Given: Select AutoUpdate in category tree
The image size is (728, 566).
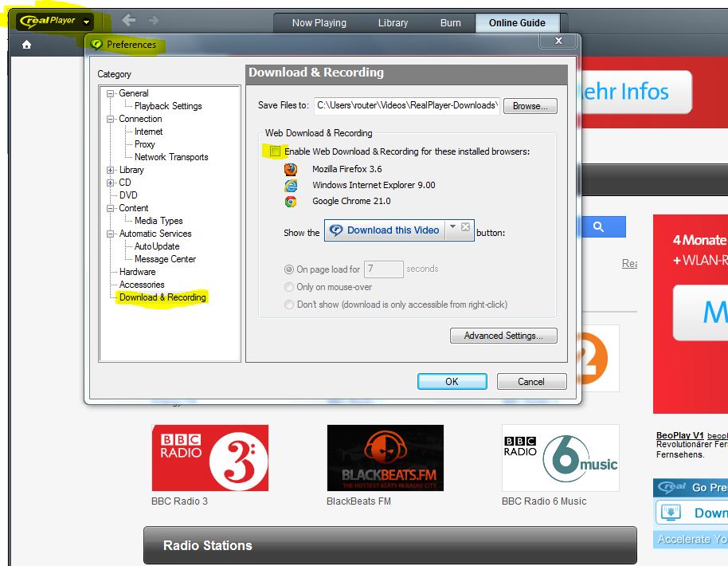Looking at the screenshot, I should [x=157, y=246].
